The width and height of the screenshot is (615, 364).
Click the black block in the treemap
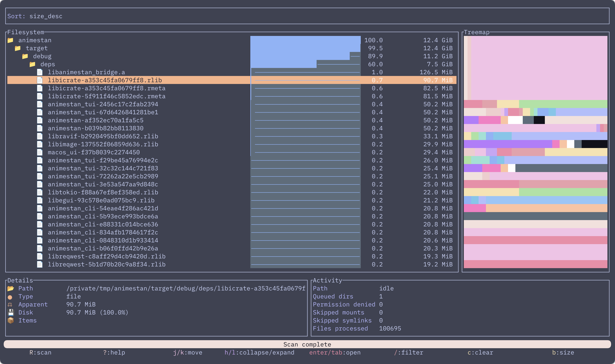click(x=594, y=144)
